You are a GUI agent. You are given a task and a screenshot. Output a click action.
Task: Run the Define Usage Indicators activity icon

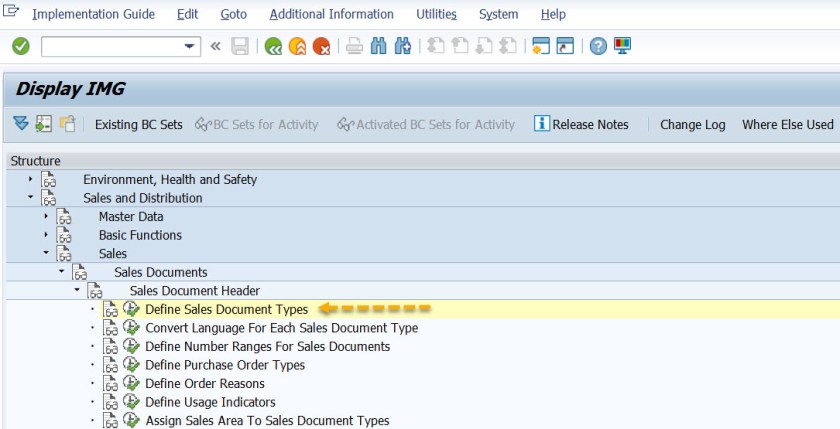click(131, 402)
